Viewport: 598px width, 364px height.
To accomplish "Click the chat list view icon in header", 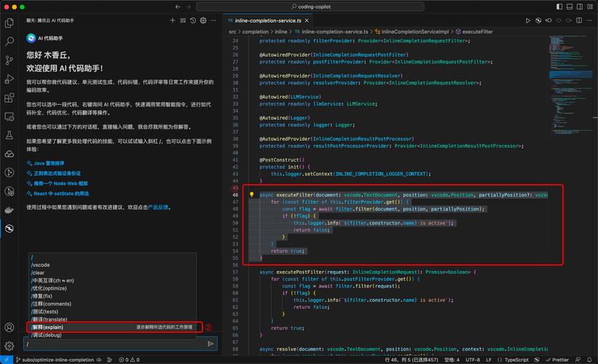I will (183, 20).
